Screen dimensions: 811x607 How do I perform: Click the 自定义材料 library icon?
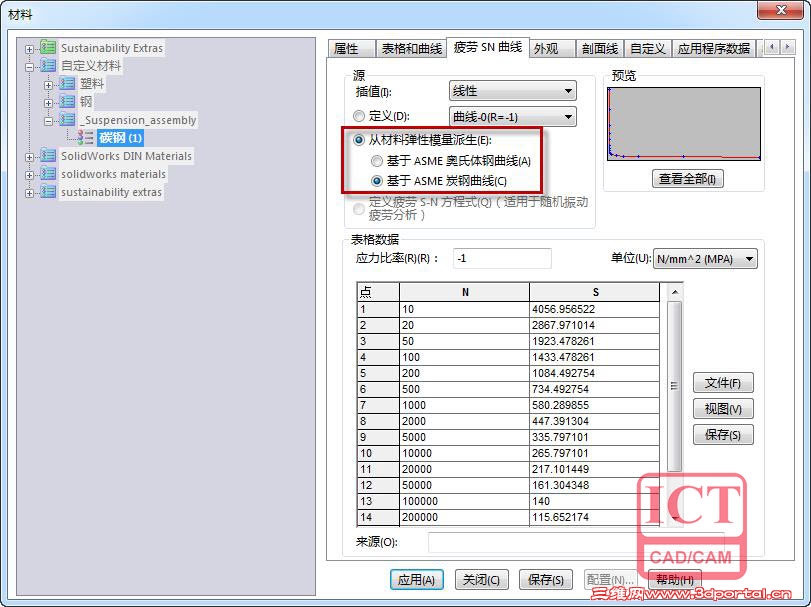[48, 66]
